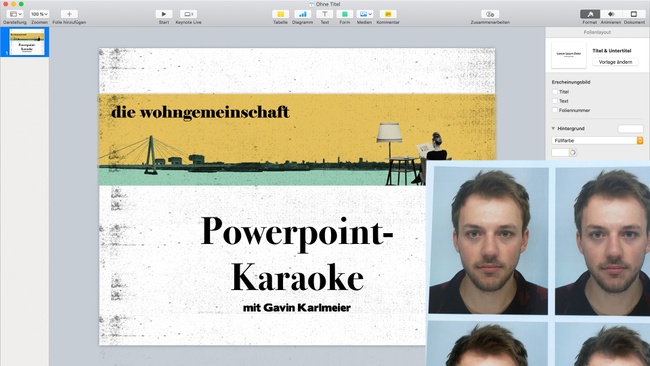Viewport: 650px width, 366px height.
Task: Switch to the Format inspector
Action: (590, 14)
